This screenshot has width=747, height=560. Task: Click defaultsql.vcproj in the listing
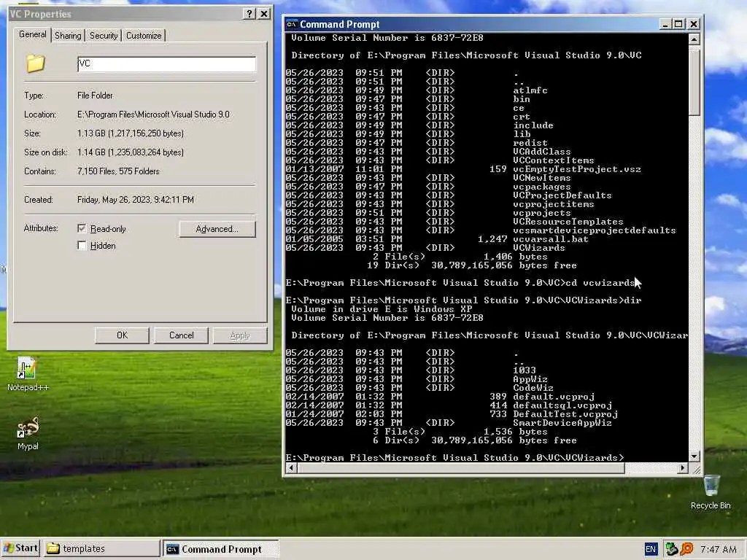tap(562, 405)
